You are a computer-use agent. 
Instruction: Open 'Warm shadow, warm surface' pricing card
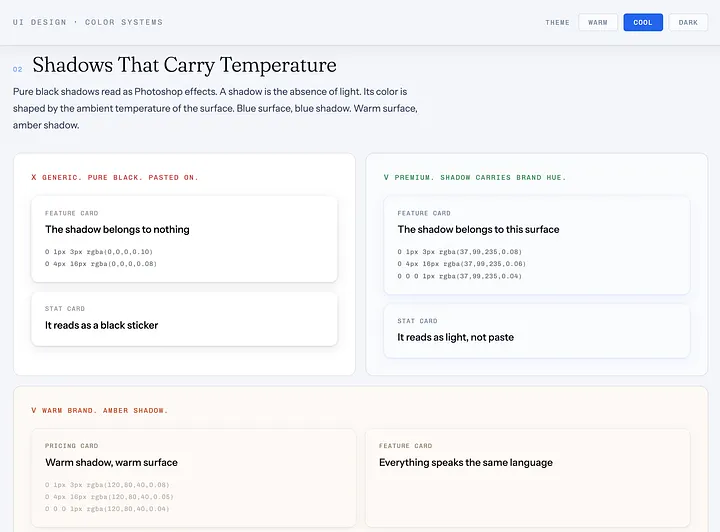pos(193,478)
